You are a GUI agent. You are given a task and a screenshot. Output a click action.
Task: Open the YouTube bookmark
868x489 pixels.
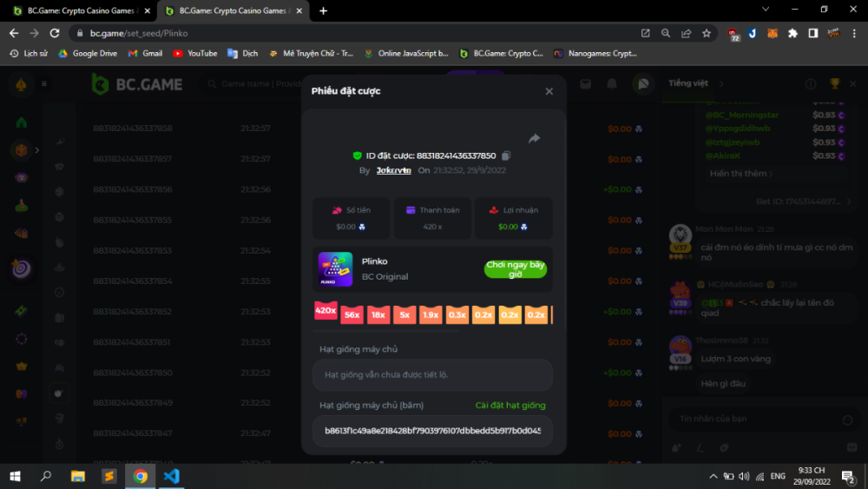point(195,53)
